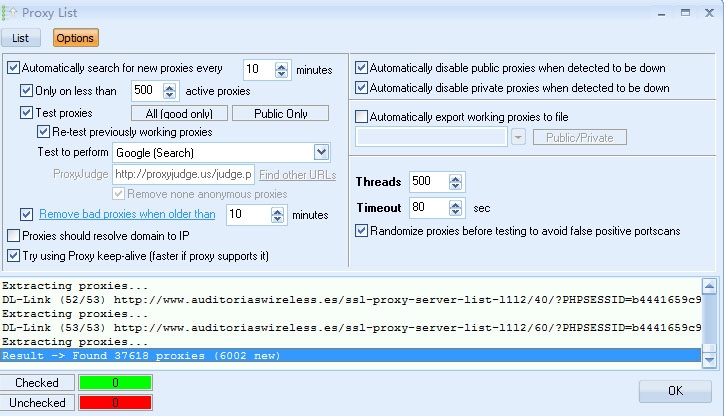The height and width of the screenshot is (416, 724).
Task: Click the Public/Private button
Action: (x=579, y=138)
